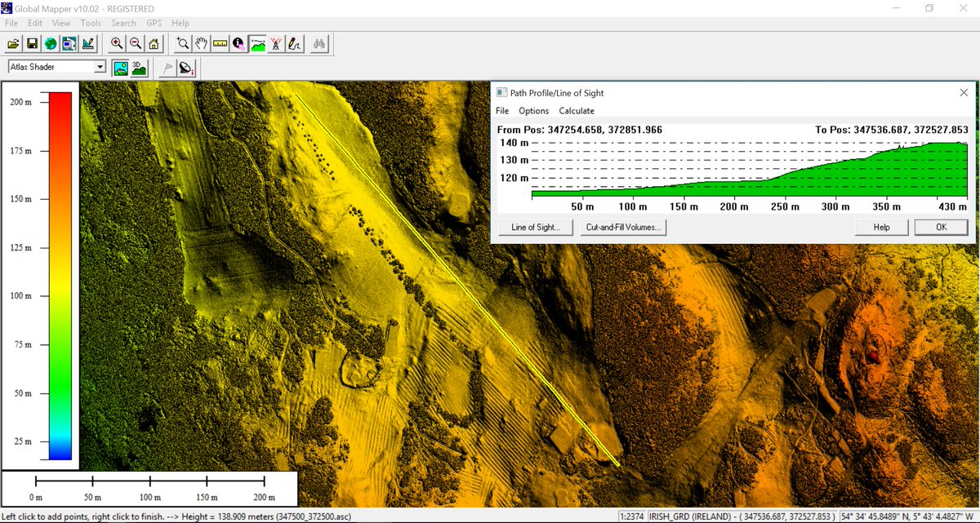This screenshot has width=980, height=523.
Task: Open the Tools menu
Action: [x=91, y=24]
